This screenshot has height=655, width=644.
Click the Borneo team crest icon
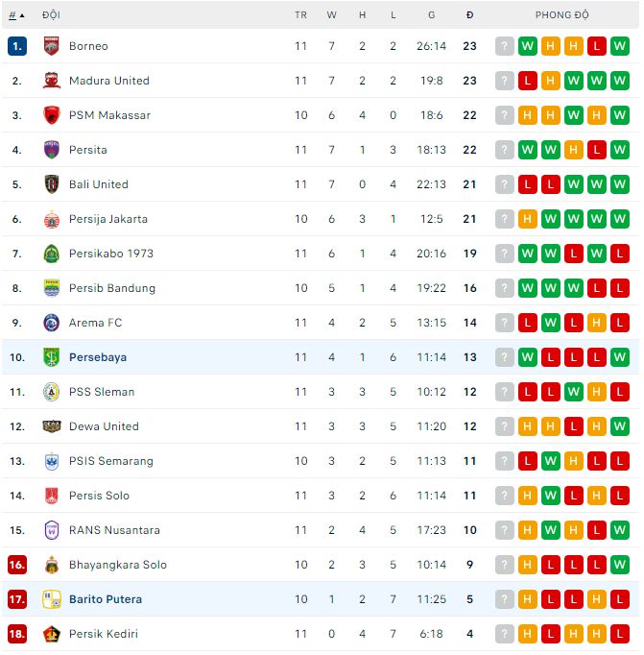tap(52, 46)
